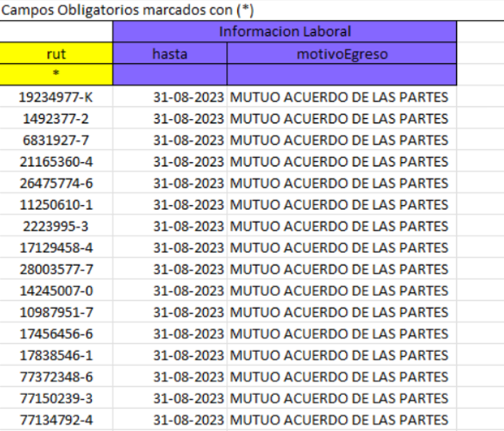Select the yellow 'rut' header cell
Viewport: 504px width, 431px height.
56,53
